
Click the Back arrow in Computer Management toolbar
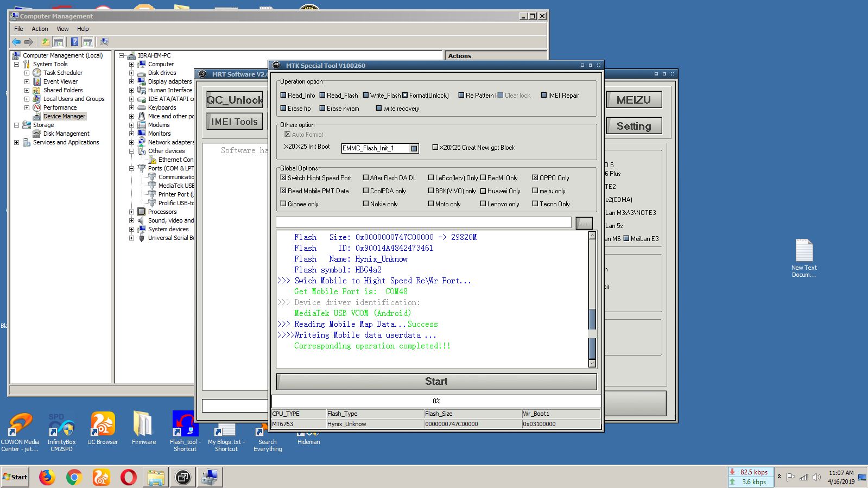tap(16, 42)
